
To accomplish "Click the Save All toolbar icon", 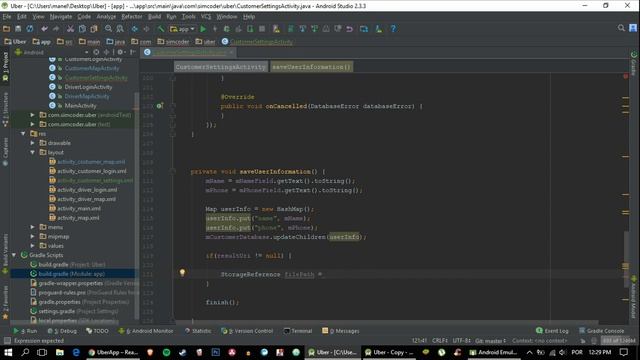I will [x=18, y=29].
